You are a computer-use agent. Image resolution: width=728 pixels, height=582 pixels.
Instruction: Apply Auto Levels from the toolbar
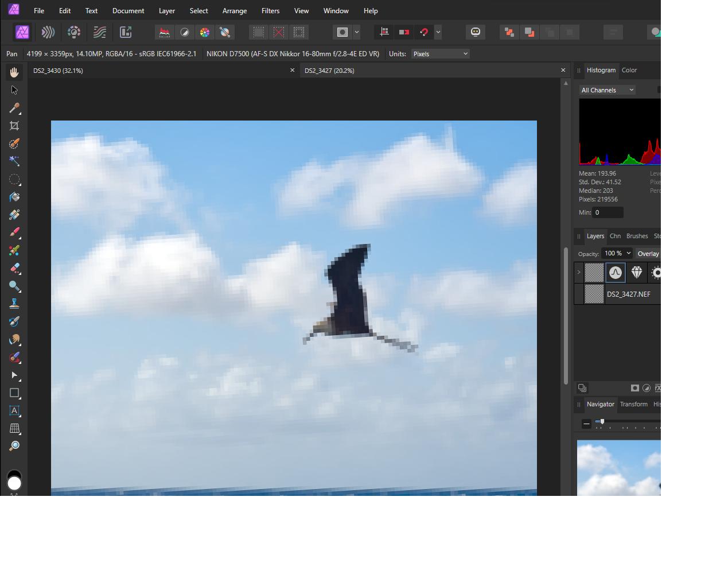(165, 32)
